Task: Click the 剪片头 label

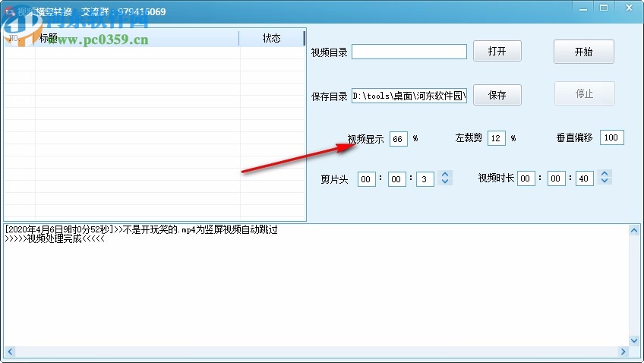Action: [x=334, y=179]
